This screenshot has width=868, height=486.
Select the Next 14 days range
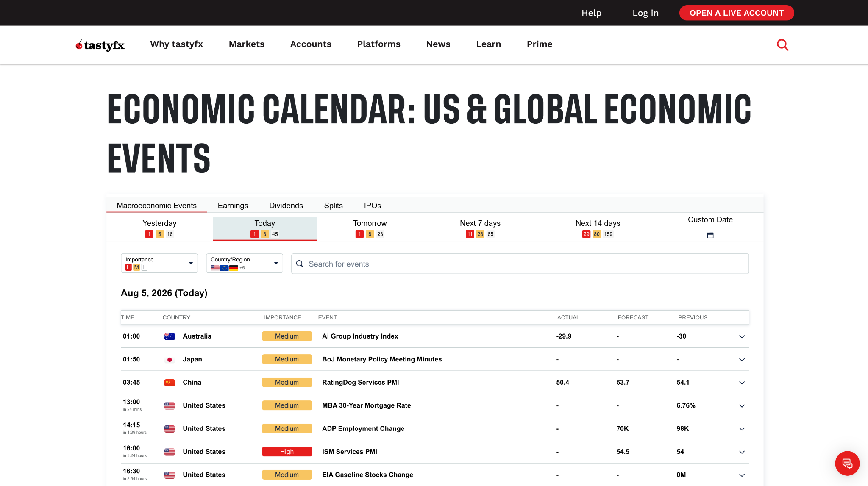[598, 228]
